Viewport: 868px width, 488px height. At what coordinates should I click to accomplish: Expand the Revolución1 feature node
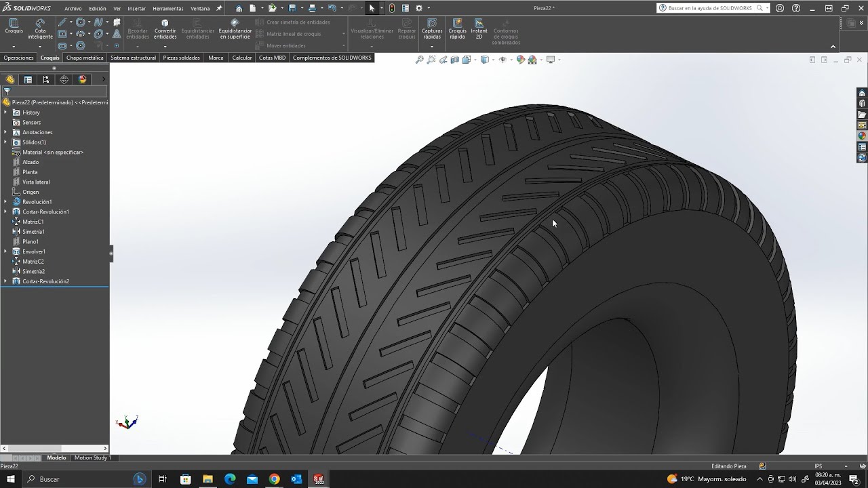tap(5, 202)
